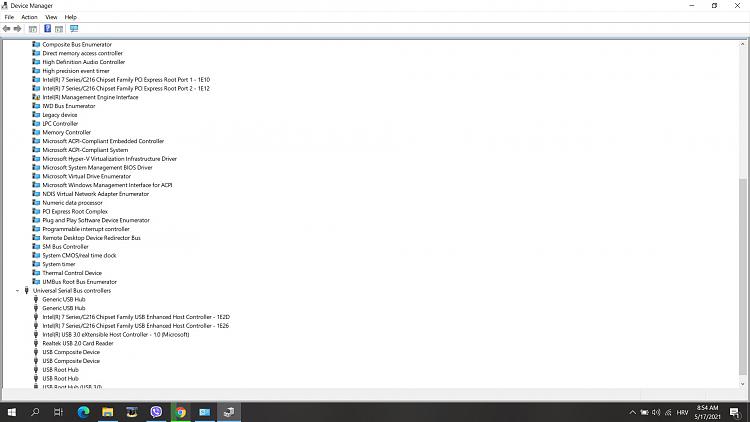Open the taskbar clock and date
The image size is (750, 422).
tap(707, 412)
